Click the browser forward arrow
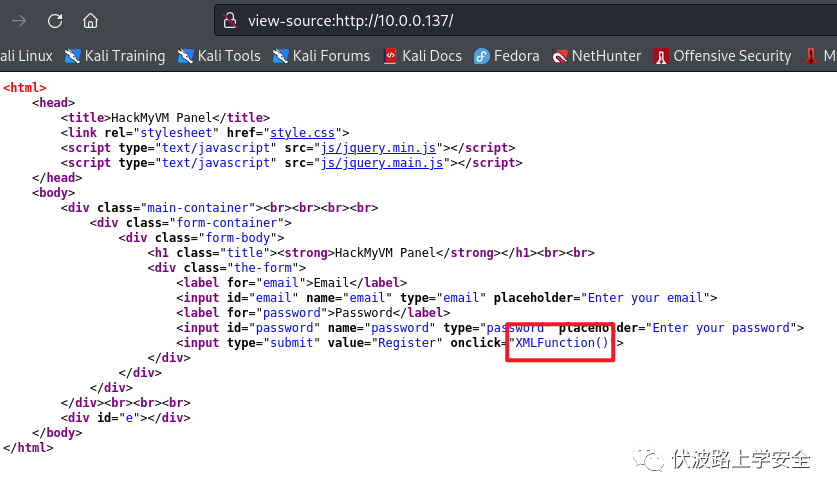Viewport: 837px width, 495px height. pos(19,21)
